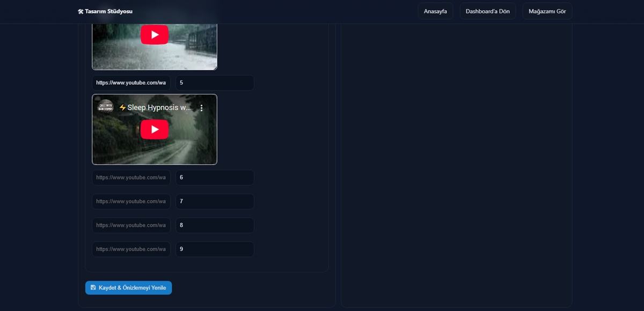644x311 pixels.
Task: Click the Chill With Rain Sounds channel avatar
Action: point(106,107)
